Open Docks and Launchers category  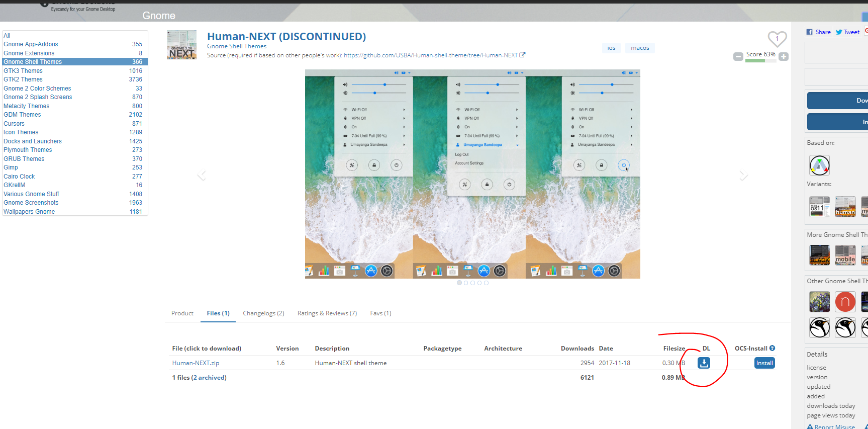tap(33, 141)
